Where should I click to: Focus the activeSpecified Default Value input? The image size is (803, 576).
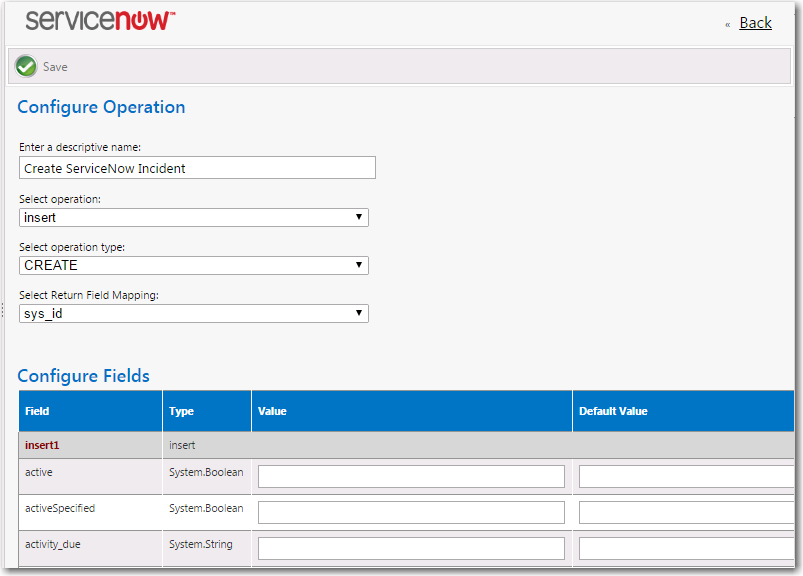tap(687, 512)
